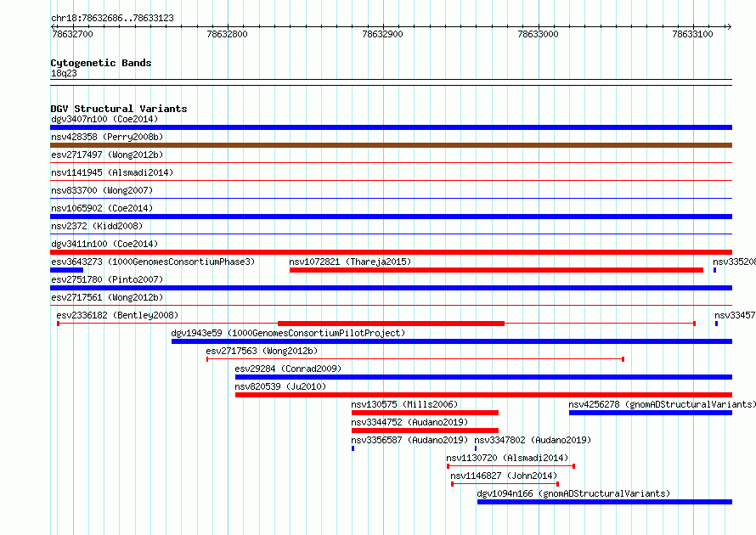Click nsv1141945 (Alsmadi2014) label
Viewport: 756px width, 535px height.
tap(112, 172)
